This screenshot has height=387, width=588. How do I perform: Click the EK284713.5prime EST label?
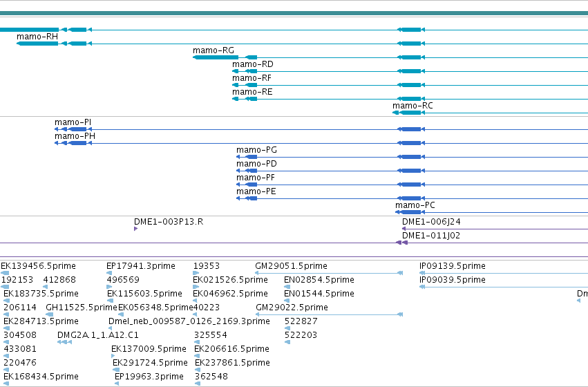[41, 321]
